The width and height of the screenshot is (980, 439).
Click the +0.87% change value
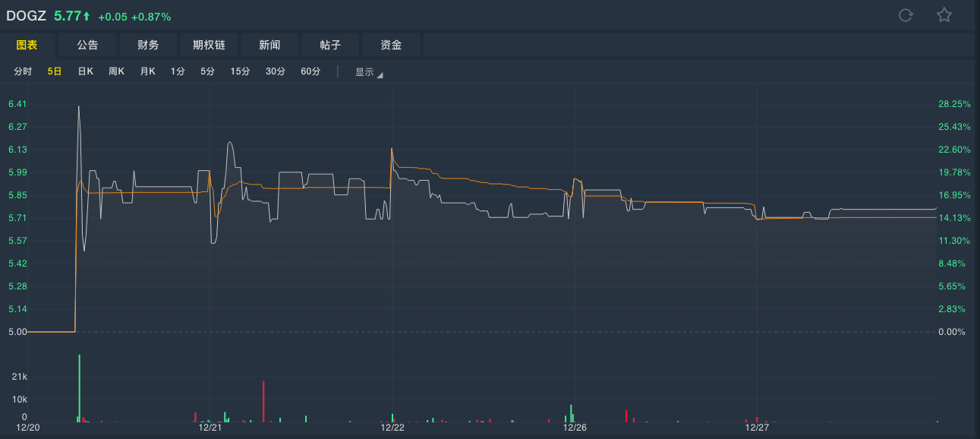coord(151,16)
